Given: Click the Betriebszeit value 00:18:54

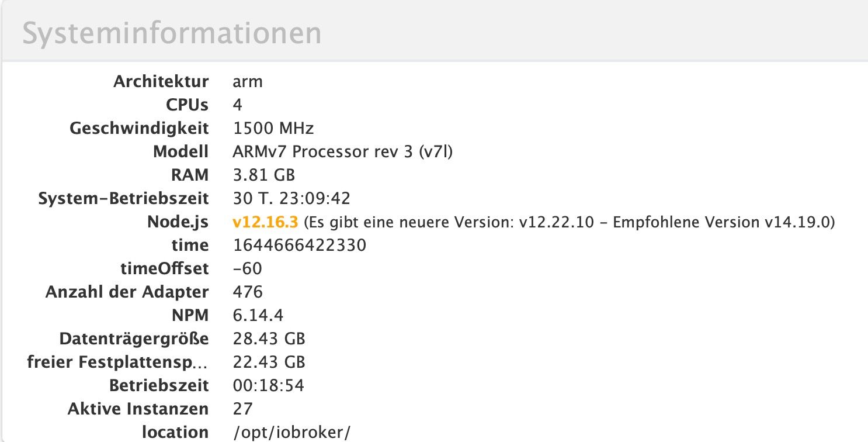Looking at the screenshot, I should pos(268,385).
